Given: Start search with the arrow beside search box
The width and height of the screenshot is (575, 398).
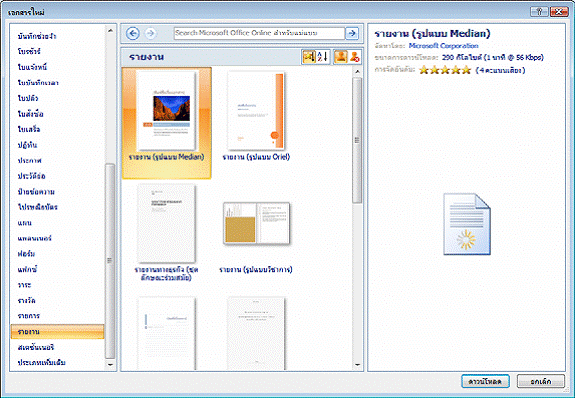Looking at the screenshot, I should 352,33.
